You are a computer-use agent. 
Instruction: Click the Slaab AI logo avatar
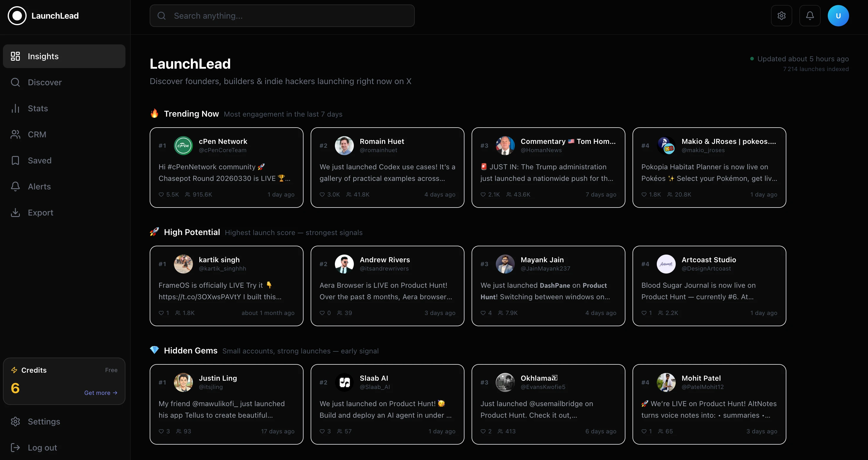point(344,382)
